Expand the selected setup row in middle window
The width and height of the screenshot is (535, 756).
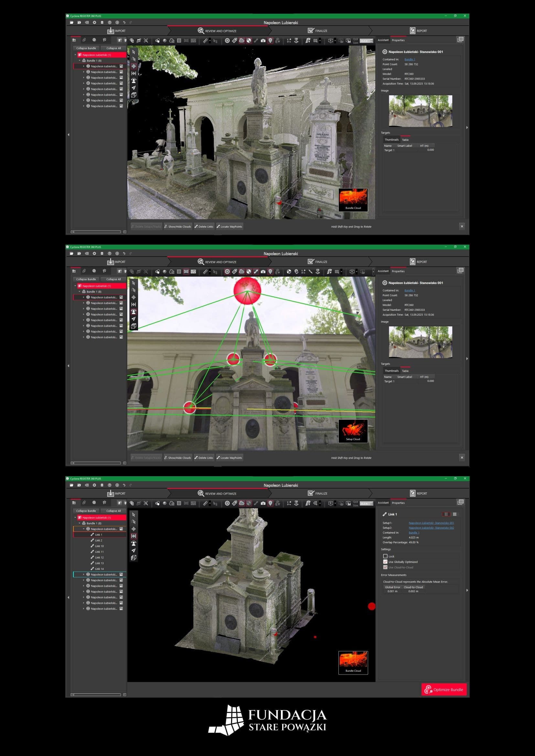[x=84, y=297]
